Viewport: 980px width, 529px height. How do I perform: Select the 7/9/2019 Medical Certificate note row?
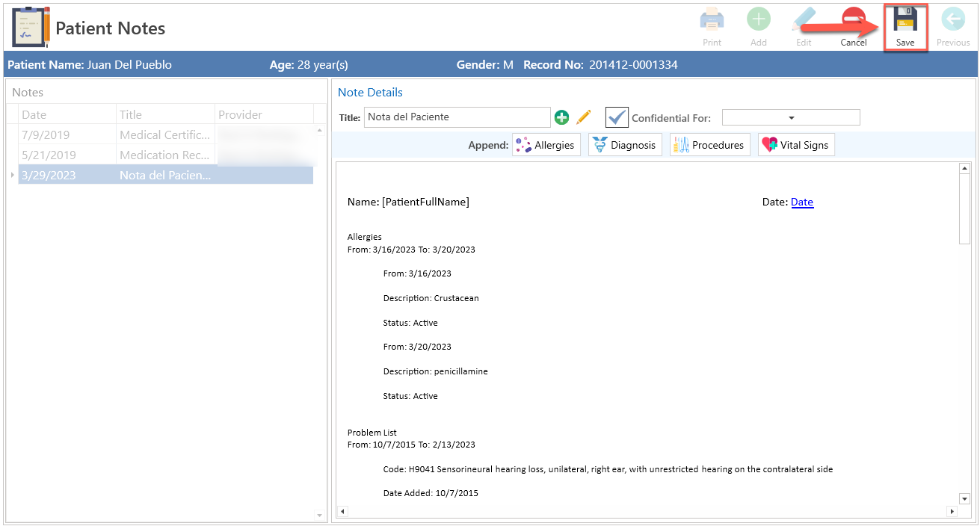[165, 134]
